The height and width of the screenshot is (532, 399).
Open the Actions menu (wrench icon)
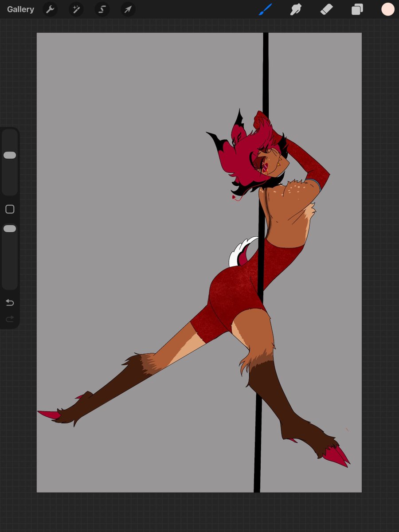(50, 9)
